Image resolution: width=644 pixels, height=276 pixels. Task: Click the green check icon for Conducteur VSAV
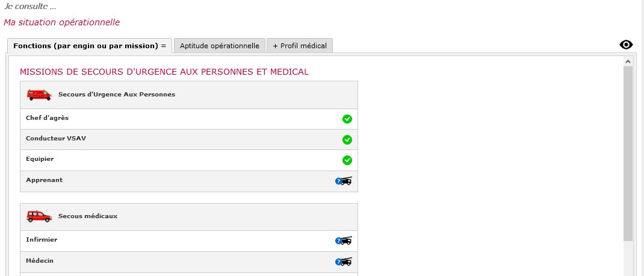point(347,140)
